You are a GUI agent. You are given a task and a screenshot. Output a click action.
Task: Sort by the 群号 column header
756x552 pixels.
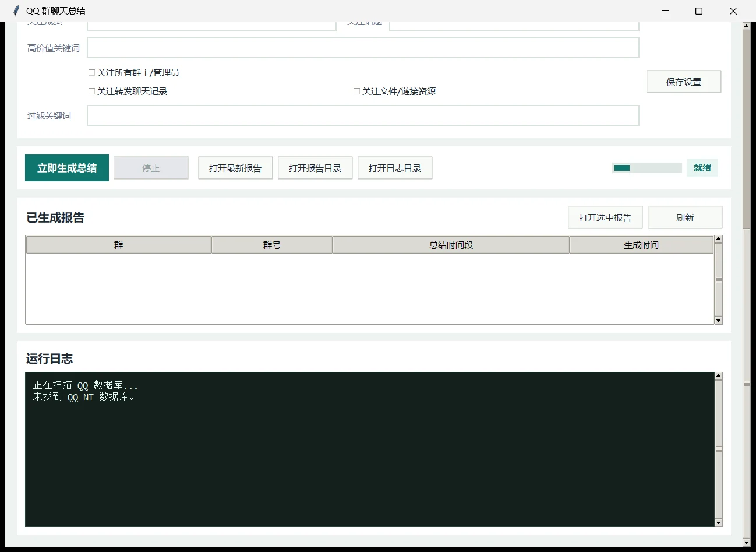[272, 245]
